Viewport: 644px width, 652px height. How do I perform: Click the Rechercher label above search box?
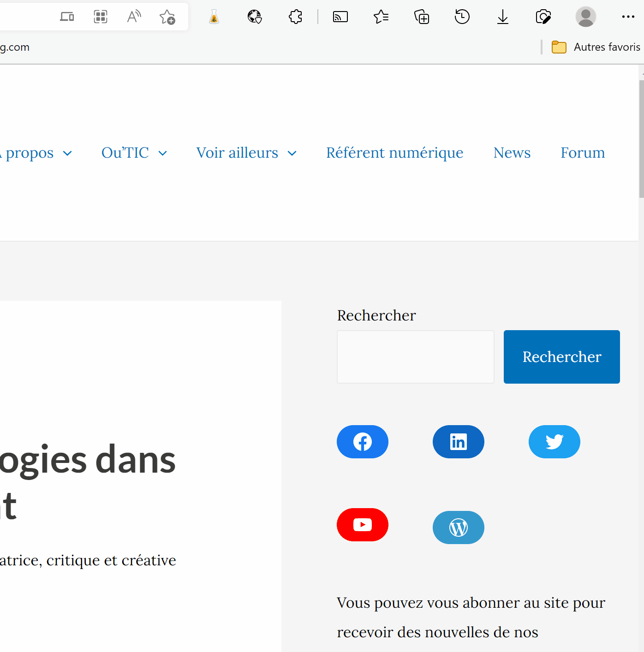pos(376,315)
